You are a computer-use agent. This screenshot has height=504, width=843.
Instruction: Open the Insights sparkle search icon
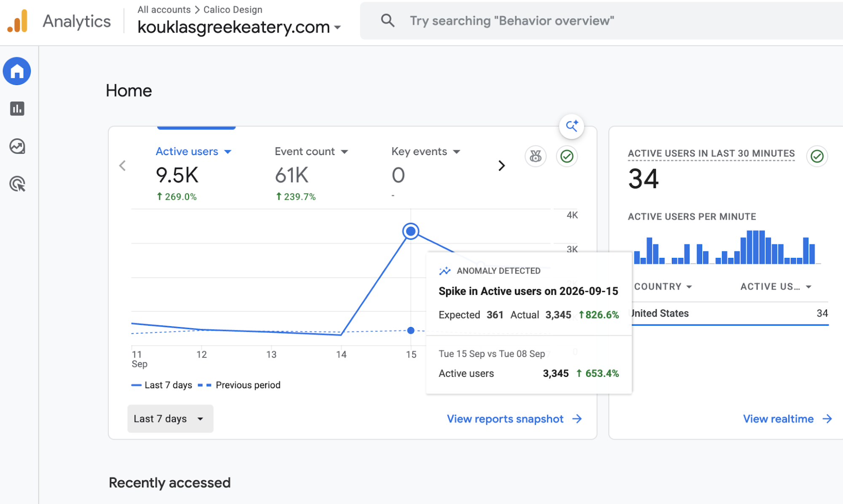(571, 126)
